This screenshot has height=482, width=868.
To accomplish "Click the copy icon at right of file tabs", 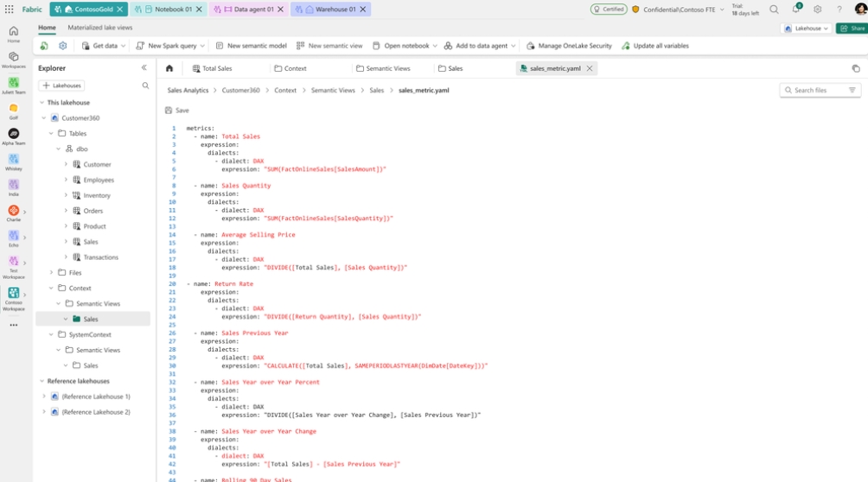I will click(x=856, y=68).
